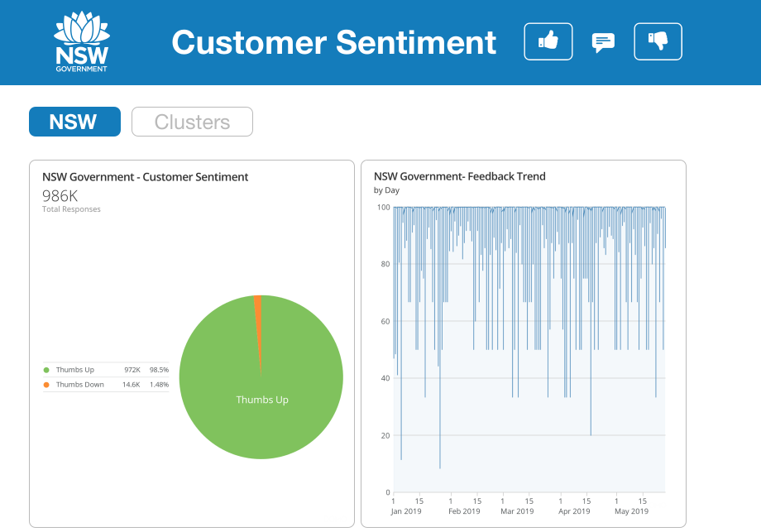Click the 100 y-axis label
Image resolution: width=761 pixels, height=532 pixels.
tap(384, 208)
